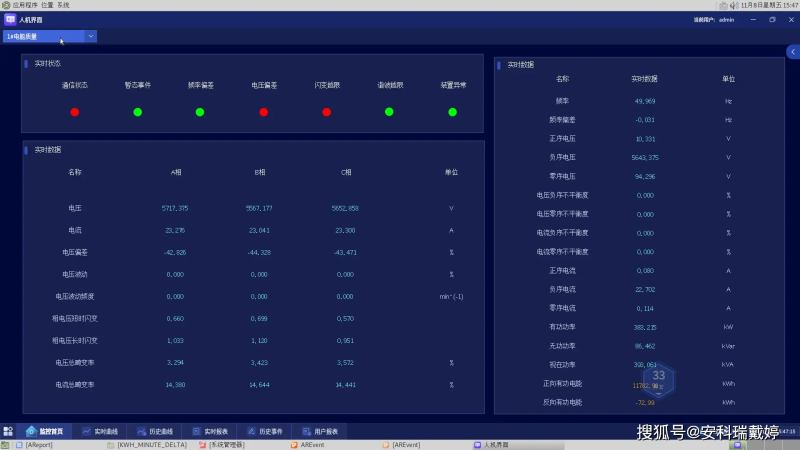Select negative-sequence current value 22.702
800x450 pixels.
click(x=645, y=289)
